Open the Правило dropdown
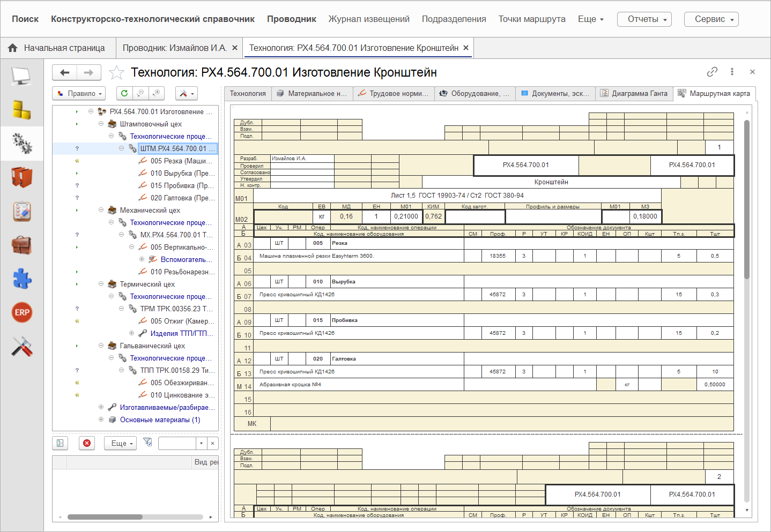Screen dimensions: 771x532 (x=79, y=93)
